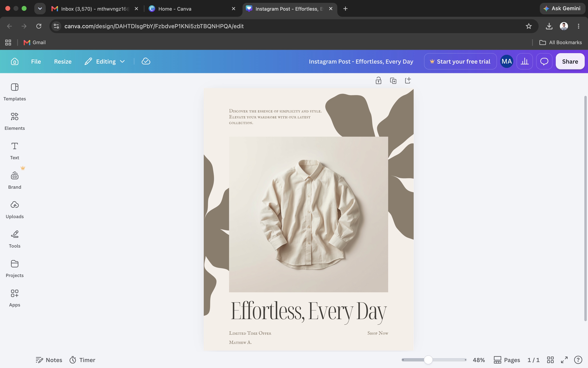Go to Canva home via house icon

(x=14, y=61)
